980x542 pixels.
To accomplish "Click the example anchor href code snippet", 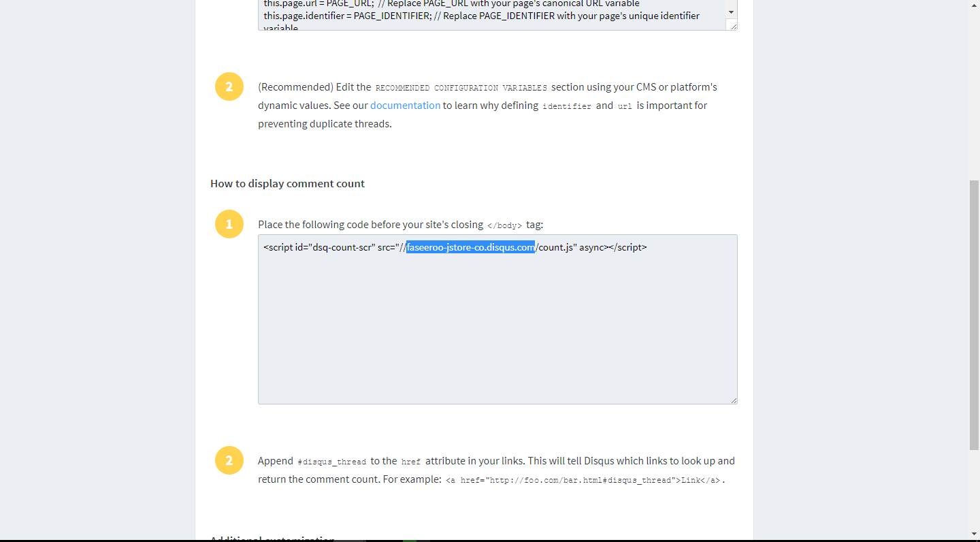I will [x=583, y=480].
